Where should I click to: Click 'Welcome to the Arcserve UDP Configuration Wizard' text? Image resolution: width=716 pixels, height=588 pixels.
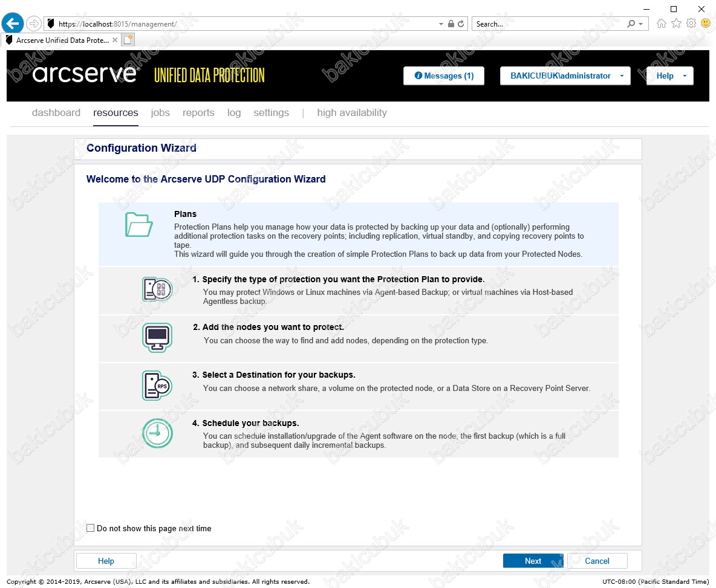206,179
